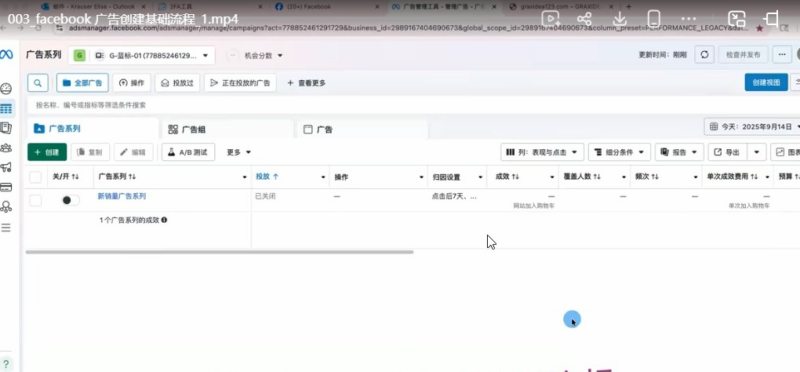The width and height of the screenshot is (800, 372).
Task: Open the Meta logo home icon
Action: (7, 54)
